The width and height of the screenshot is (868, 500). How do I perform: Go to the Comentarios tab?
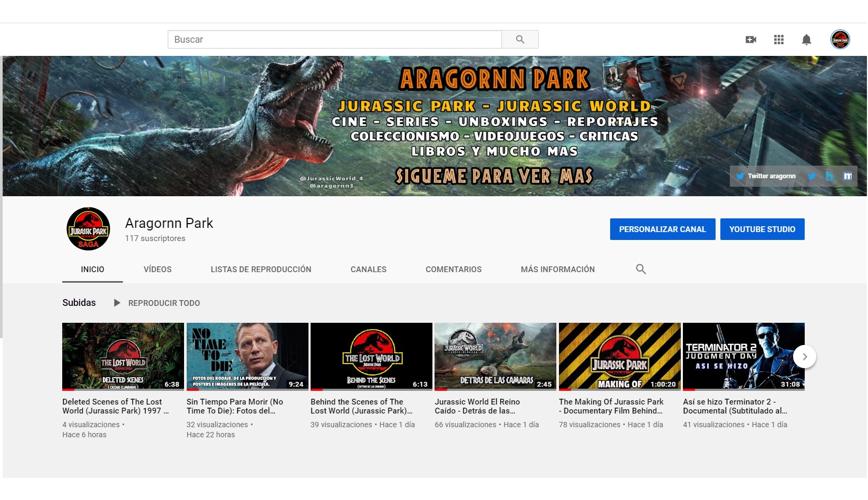coord(454,270)
